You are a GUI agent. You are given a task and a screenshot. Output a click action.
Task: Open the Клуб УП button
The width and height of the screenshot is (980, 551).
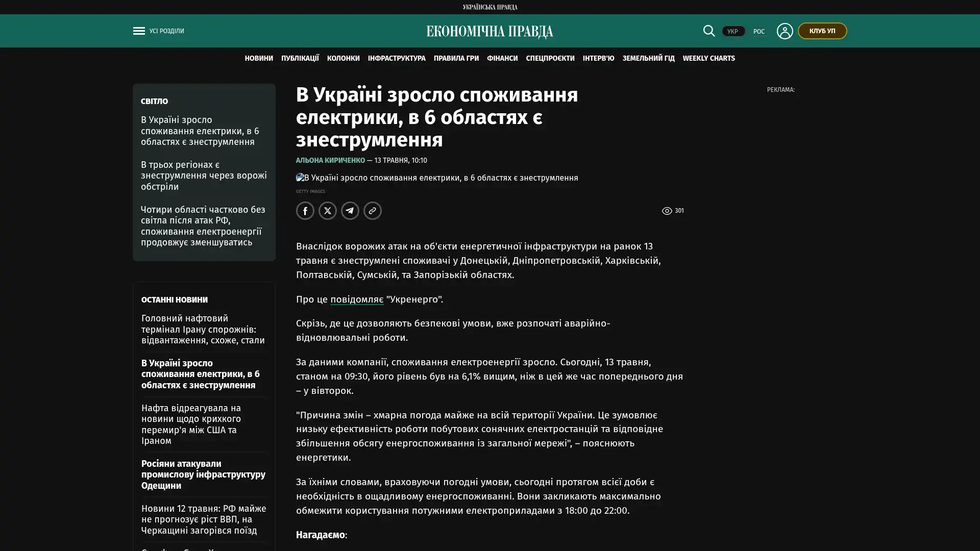click(822, 31)
